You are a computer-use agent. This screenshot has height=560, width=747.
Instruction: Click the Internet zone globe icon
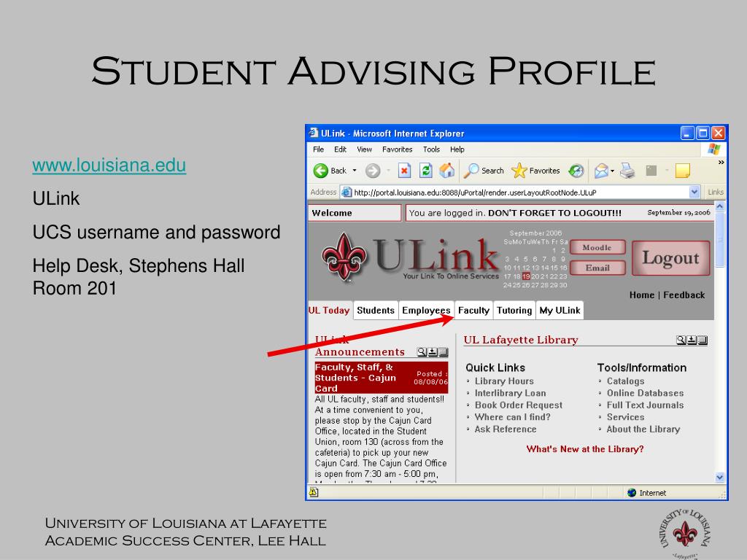pos(632,492)
